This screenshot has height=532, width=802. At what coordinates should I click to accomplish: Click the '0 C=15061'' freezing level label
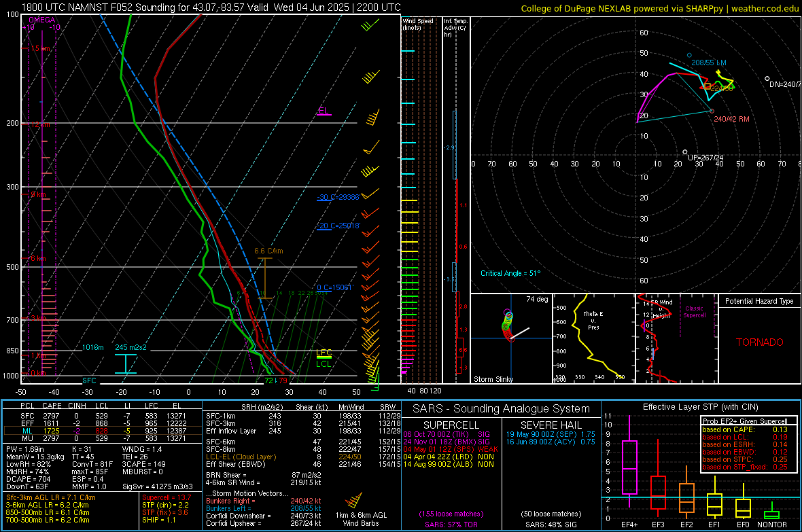pos(335,287)
